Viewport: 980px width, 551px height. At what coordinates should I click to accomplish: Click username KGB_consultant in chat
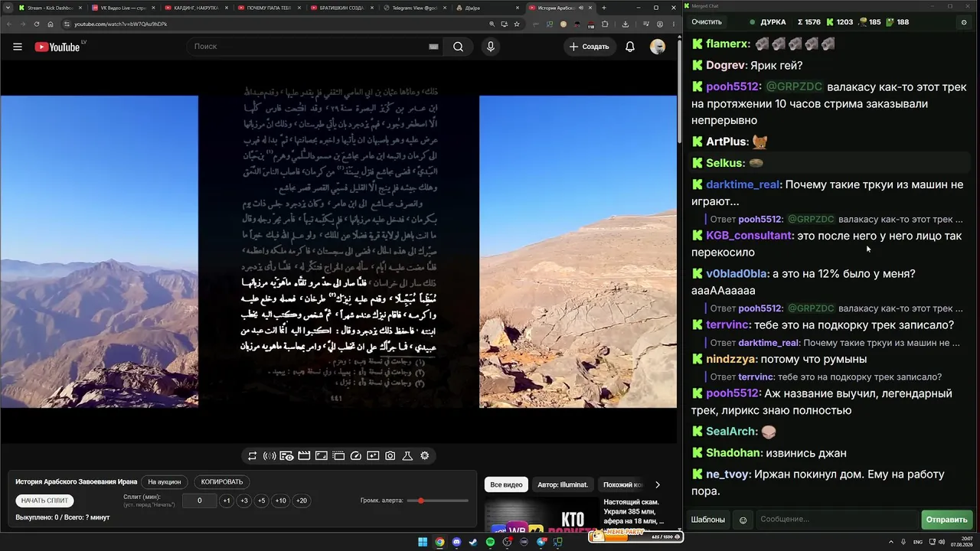(749, 236)
